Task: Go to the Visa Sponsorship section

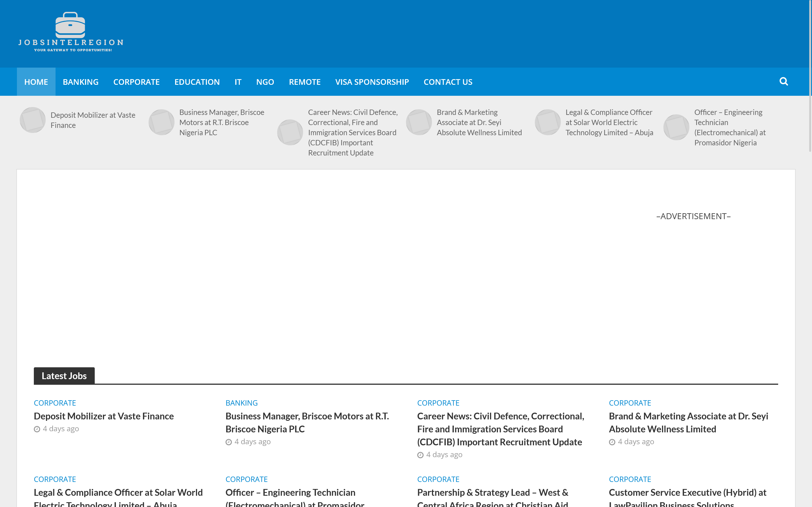Action: click(x=372, y=82)
